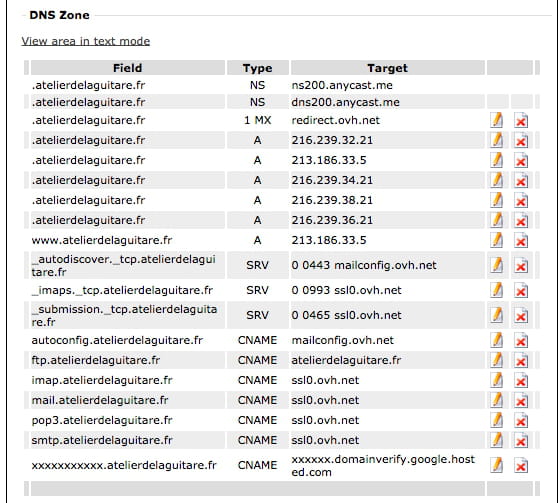Delete the A record 216.239.36.21
The width and height of the screenshot is (559, 503).
click(x=521, y=220)
